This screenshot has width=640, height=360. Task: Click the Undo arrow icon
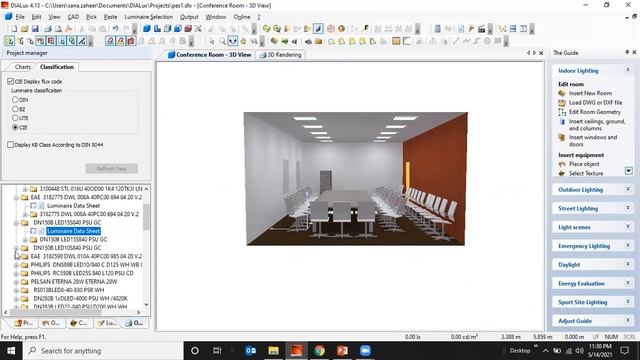116,29
